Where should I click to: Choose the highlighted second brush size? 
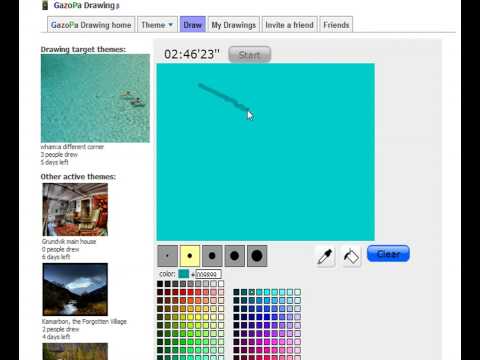pos(190,256)
